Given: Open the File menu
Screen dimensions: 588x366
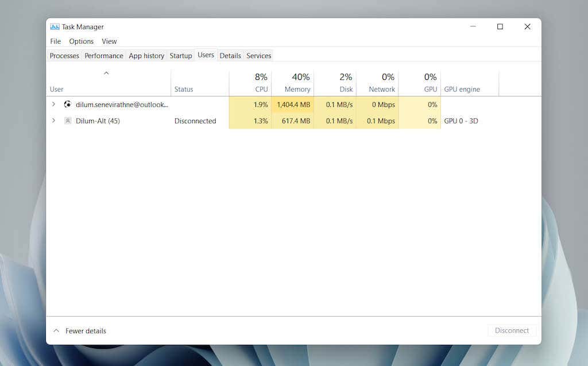Looking at the screenshot, I should [55, 41].
